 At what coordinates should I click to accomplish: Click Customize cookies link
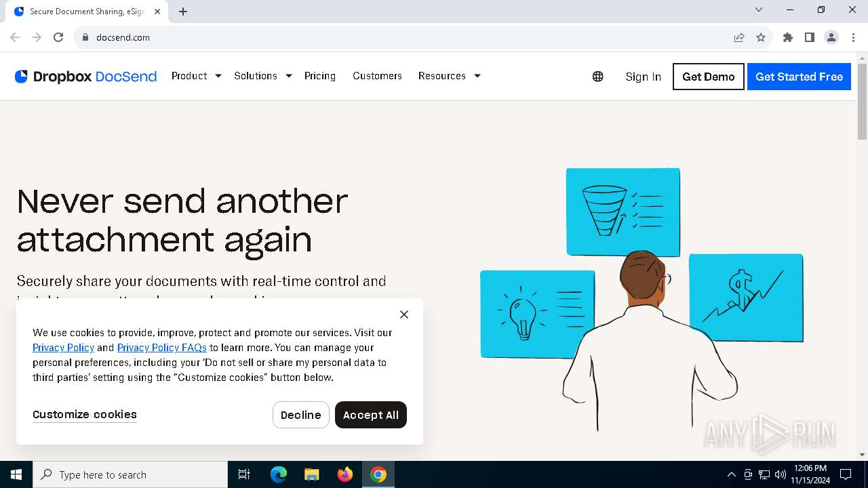click(85, 415)
